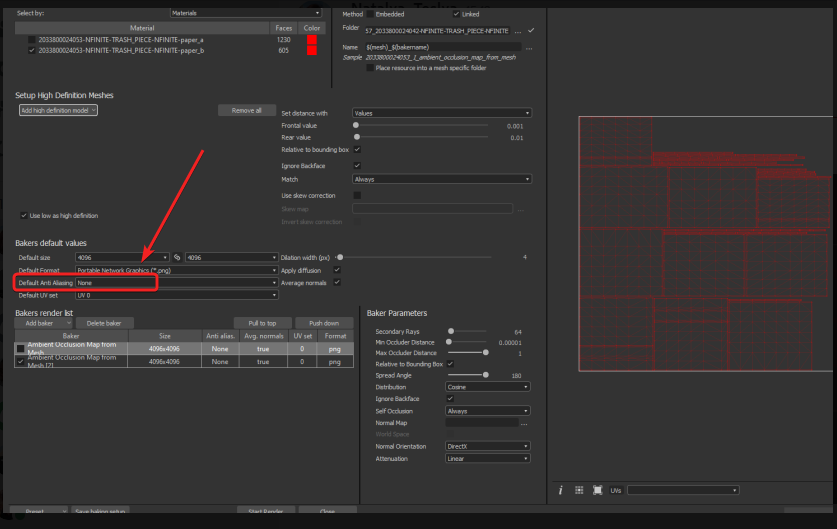The image size is (837, 529).
Task: Click the Remove all button
Action: coord(247,110)
